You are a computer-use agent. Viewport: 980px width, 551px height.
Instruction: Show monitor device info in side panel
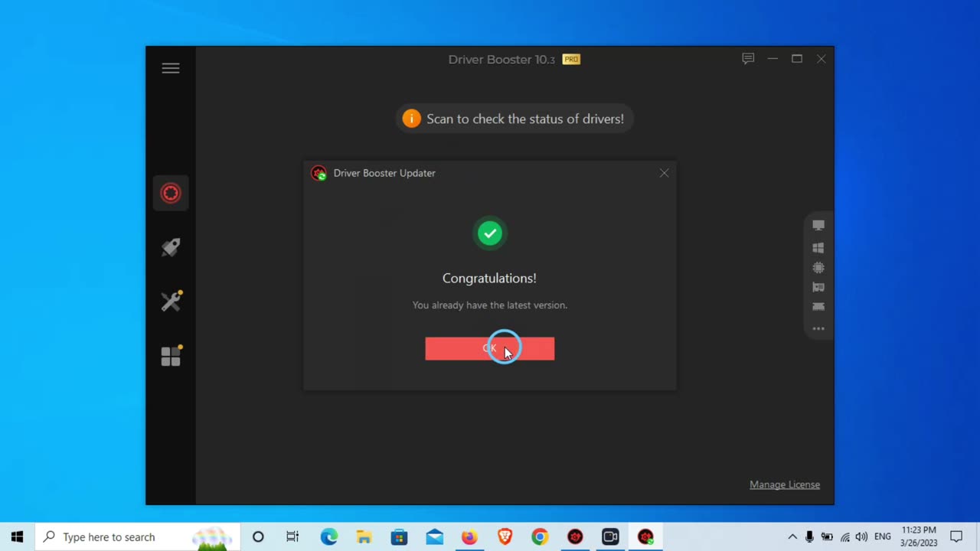818,226
